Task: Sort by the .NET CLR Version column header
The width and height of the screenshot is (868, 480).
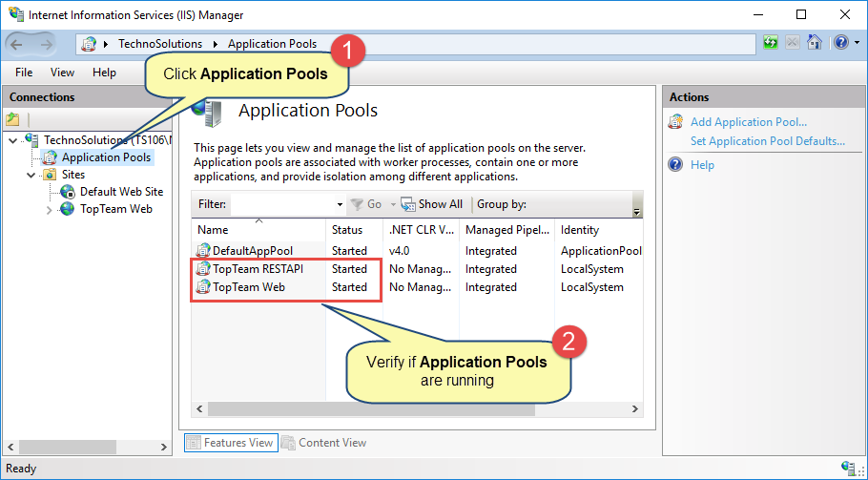Action: click(x=422, y=230)
